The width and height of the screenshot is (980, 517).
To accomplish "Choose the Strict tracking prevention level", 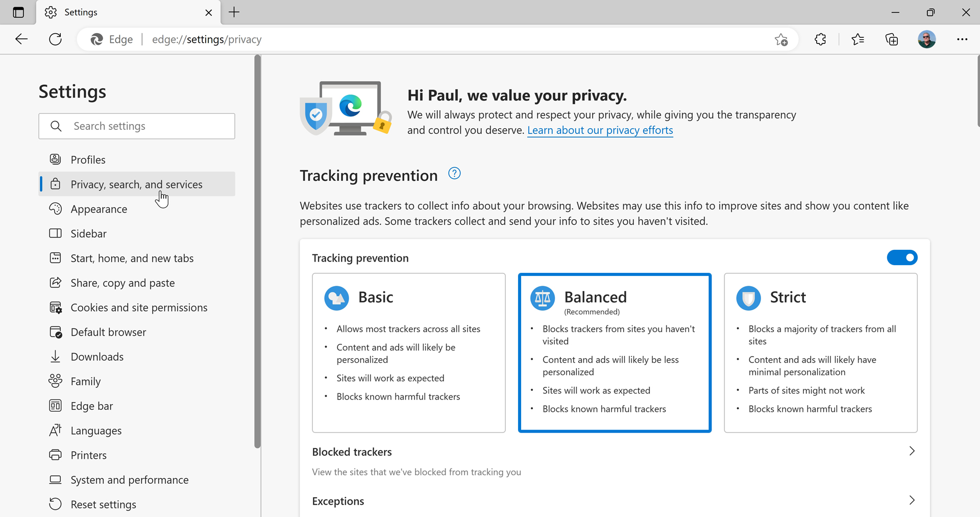I will pos(821,353).
